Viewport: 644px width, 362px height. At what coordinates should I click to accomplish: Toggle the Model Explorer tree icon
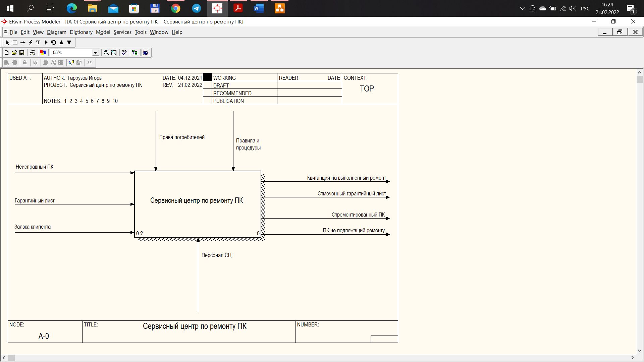(135, 53)
